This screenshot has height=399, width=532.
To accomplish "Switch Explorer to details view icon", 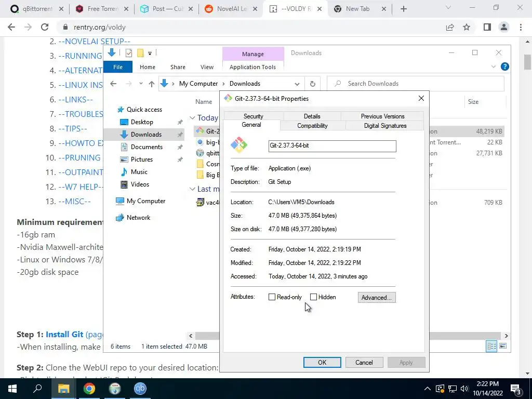I will [x=491, y=346].
